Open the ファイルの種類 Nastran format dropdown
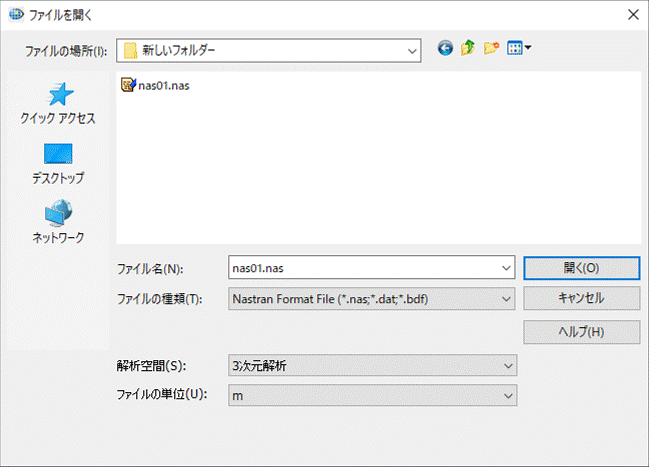This screenshot has width=649, height=467. (x=507, y=298)
